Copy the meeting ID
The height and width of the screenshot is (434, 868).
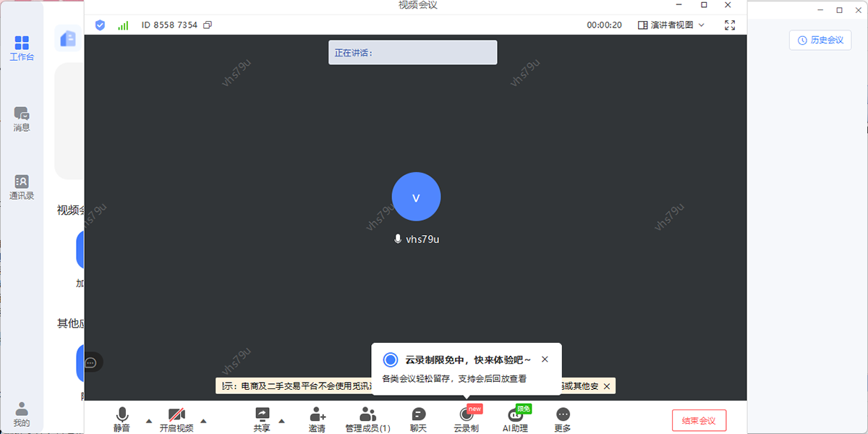208,25
